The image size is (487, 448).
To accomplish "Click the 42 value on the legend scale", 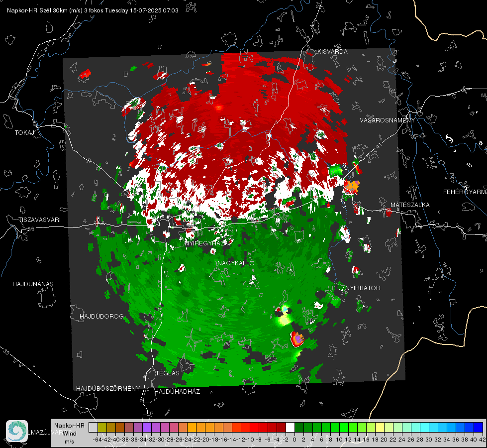I will [483, 440].
